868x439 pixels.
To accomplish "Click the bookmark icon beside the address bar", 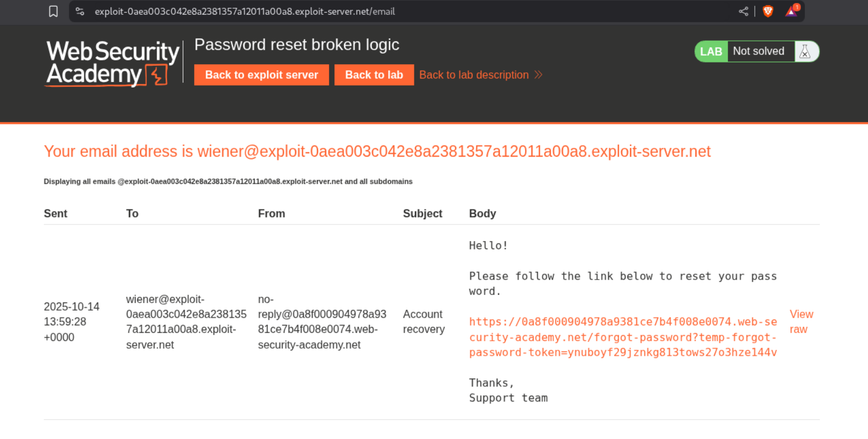I will click(x=53, y=11).
